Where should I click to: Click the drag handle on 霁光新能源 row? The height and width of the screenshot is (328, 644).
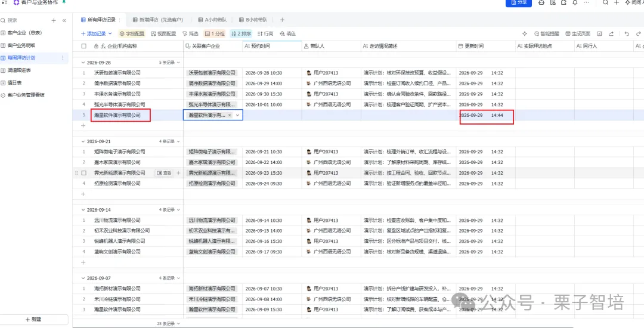(76, 173)
